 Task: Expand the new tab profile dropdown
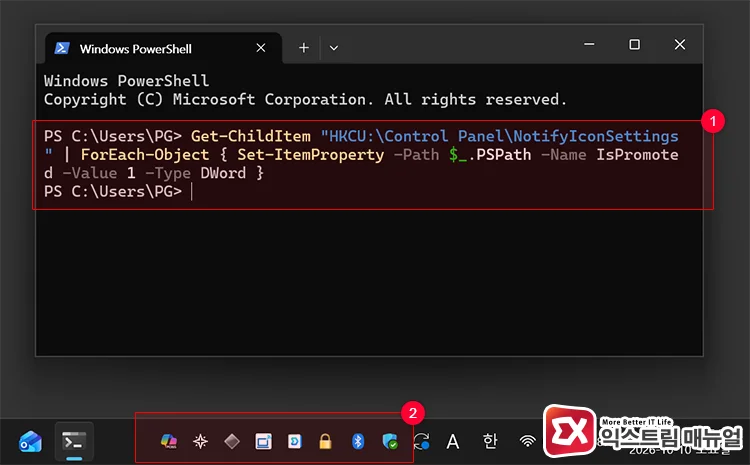[x=334, y=48]
